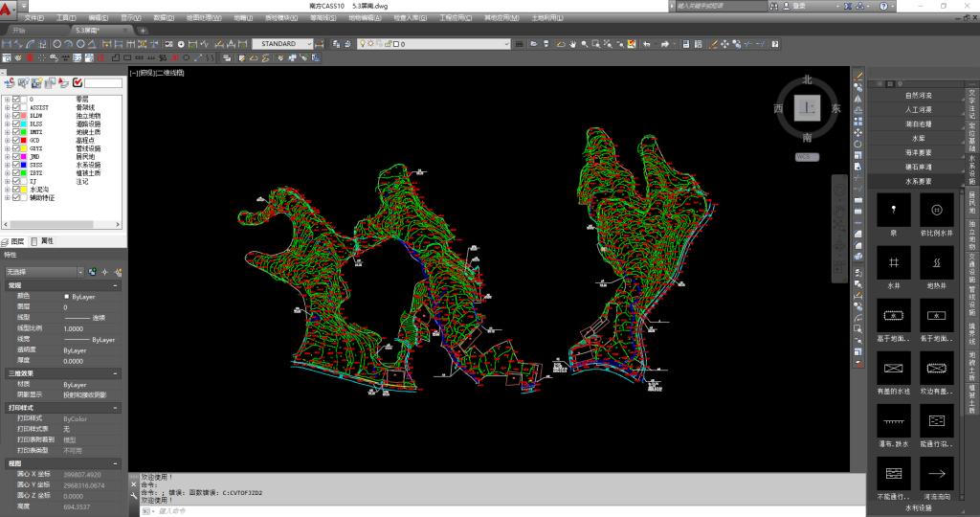Click the 人工河渠 category button
The image size is (980, 517).
918,110
